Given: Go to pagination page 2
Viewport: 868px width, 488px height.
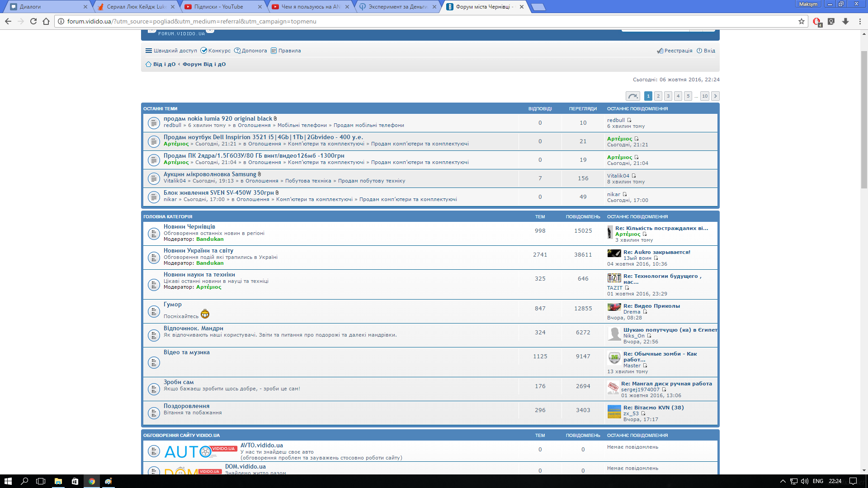Looking at the screenshot, I should coord(658,96).
